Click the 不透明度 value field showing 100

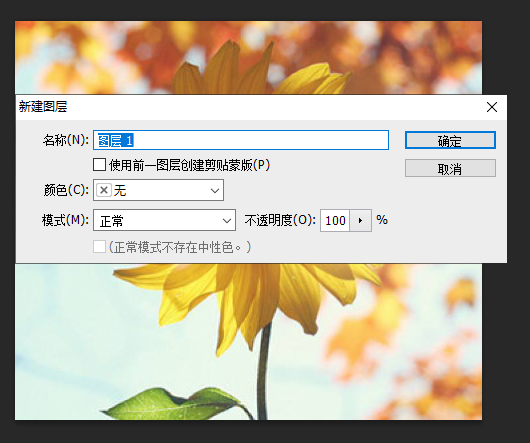click(x=335, y=221)
